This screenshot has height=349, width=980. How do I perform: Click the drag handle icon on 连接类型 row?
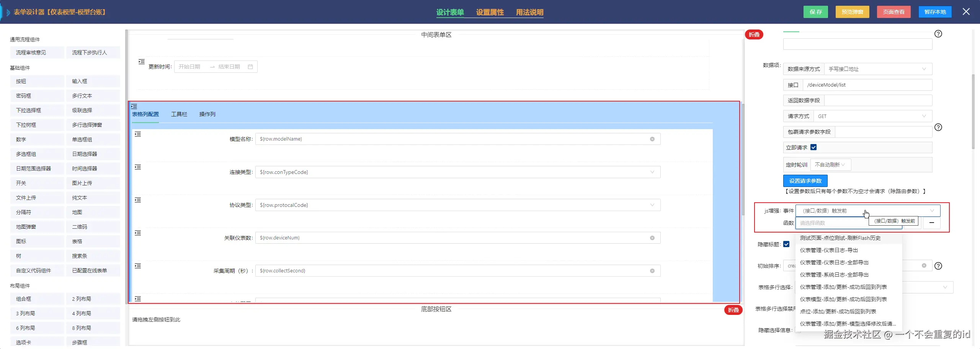[x=138, y=167]
